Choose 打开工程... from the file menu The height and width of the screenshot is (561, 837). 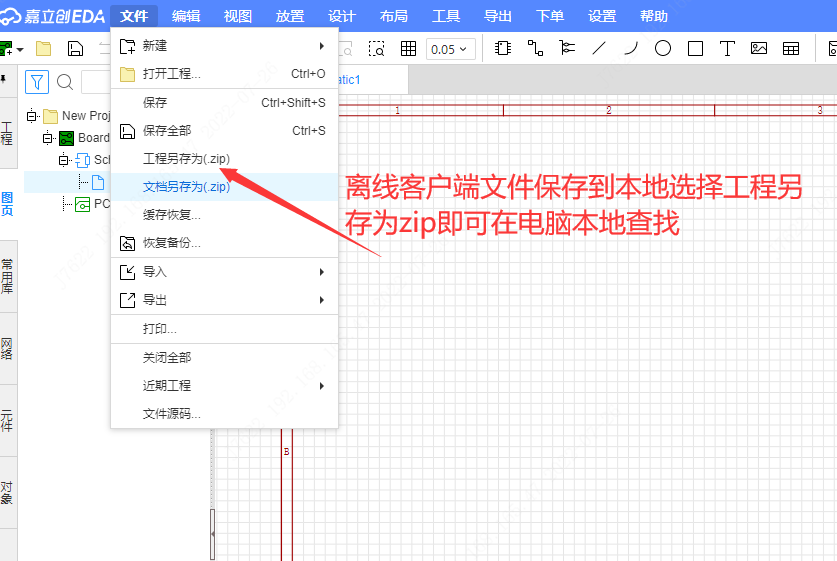coord(224,74)
